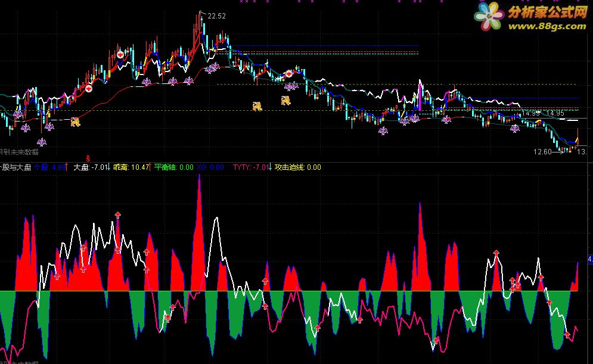Viewport: 593px width, 364px height.
Task: Click the lowest red plus-circle signal marker
Action: (88, 89)
